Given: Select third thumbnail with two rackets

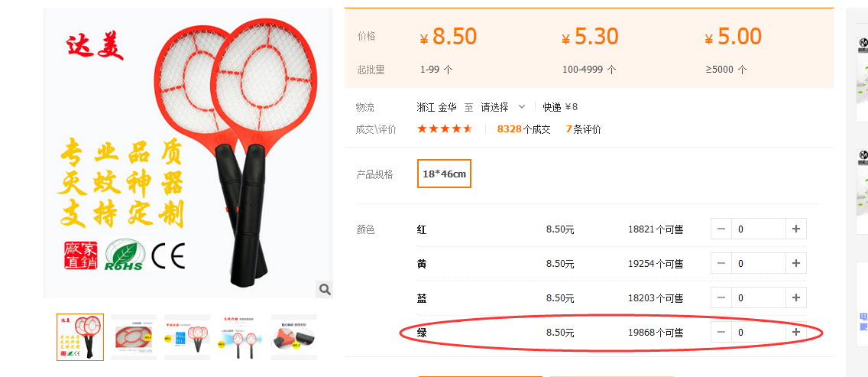Looking at the screenshot, I should [x=187, y=337].
